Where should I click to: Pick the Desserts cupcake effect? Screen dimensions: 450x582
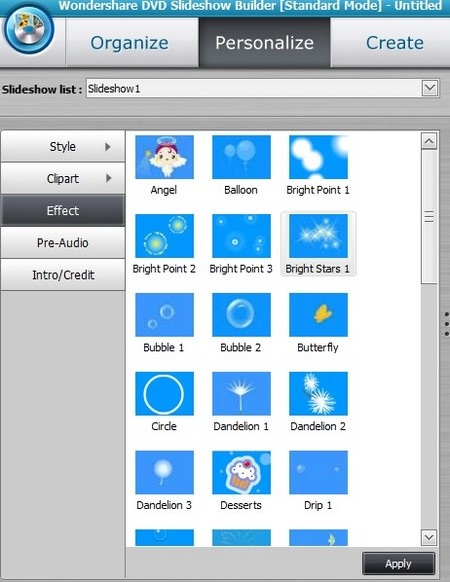click(241, 473)
